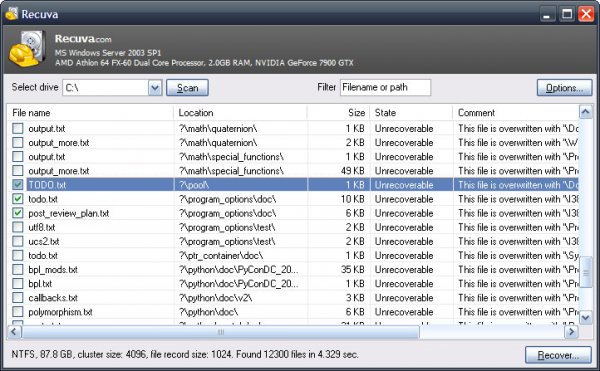This screenshot has height=371, width=600.
Task: Click horizontal scrollbar left arrow
Action: (14, 332)
